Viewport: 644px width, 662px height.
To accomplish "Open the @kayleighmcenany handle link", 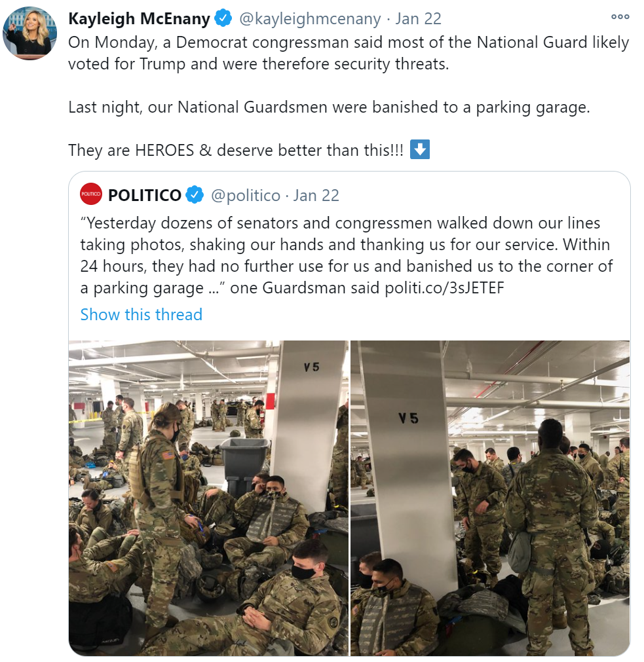I will click(x=310, y=18).
